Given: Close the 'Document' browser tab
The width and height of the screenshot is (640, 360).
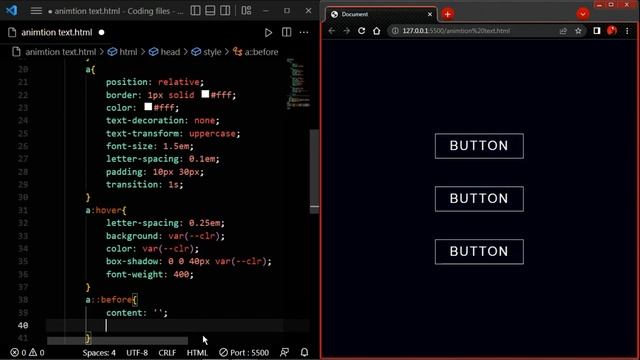Looking at the screenshot, I should [430, 14].
